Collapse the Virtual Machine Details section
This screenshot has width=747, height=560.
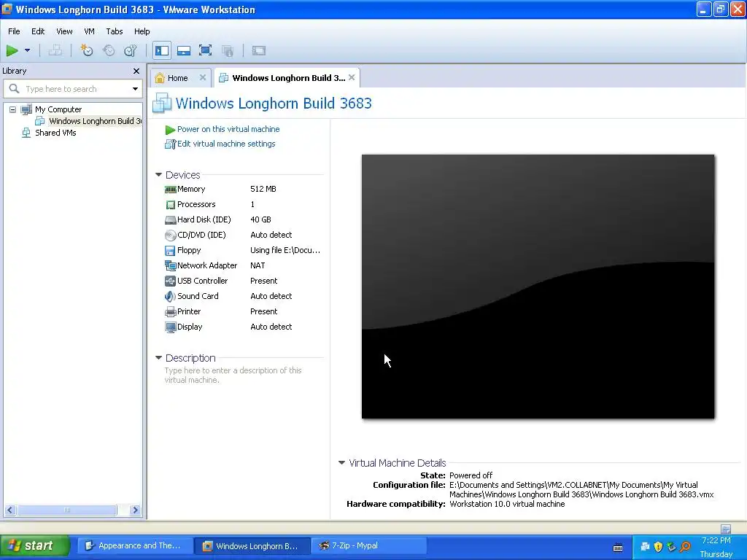point(341,462)
